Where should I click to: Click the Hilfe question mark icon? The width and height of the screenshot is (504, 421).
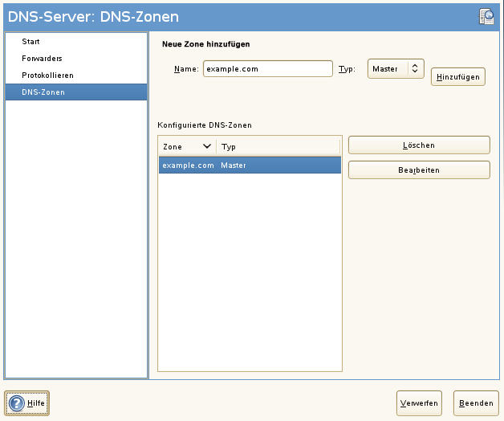17,403
